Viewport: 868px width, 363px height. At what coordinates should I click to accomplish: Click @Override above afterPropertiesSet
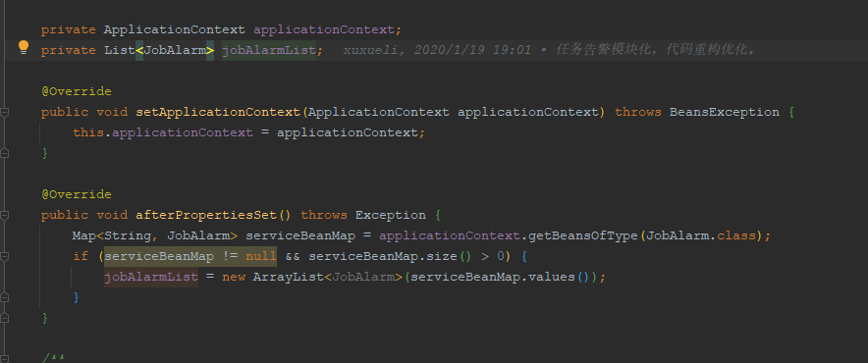pos(76,195)
